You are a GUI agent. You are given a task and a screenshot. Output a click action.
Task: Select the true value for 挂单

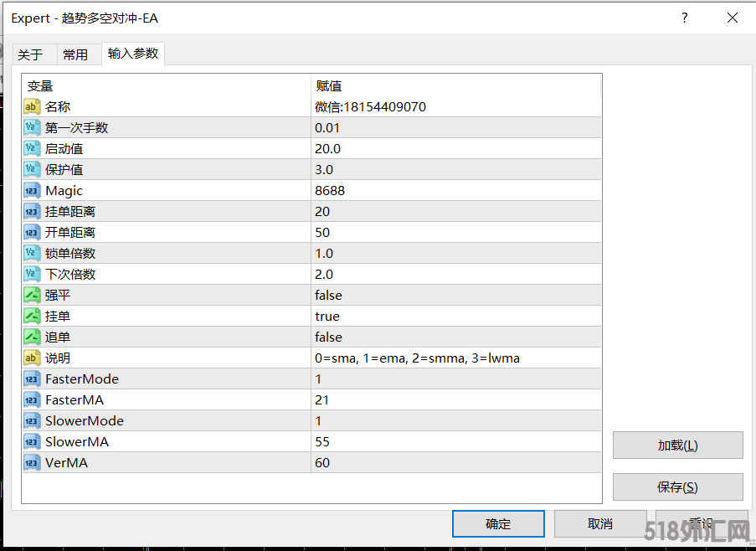point(327,316)
